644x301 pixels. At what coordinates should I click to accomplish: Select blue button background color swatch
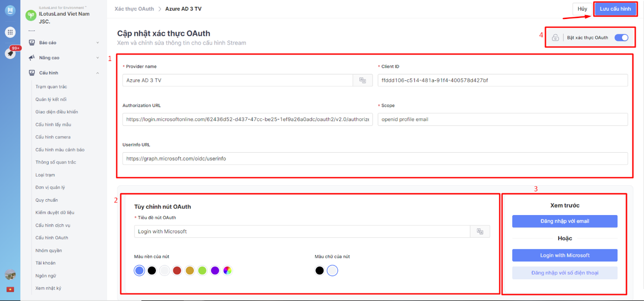(x=139, y=270)
